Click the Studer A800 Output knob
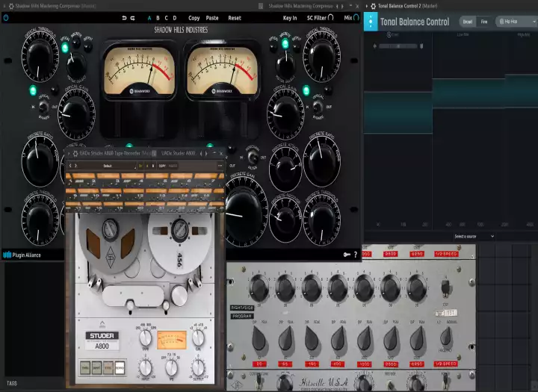Image resolution: width=538 pixels, height=392 pixels. pos(198,367)
